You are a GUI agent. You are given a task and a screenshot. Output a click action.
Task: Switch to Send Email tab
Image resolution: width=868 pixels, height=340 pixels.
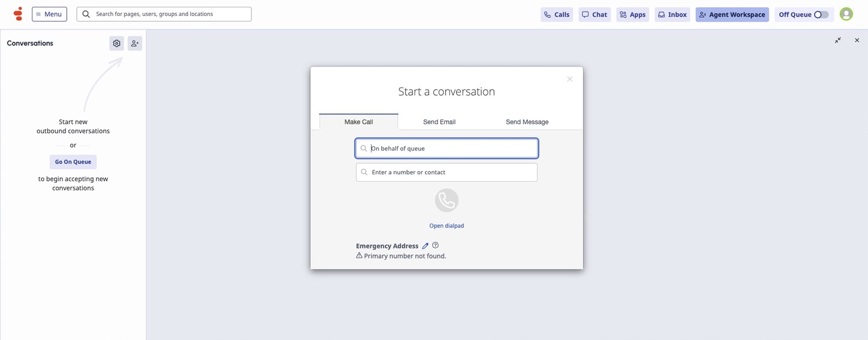(439, 122)
